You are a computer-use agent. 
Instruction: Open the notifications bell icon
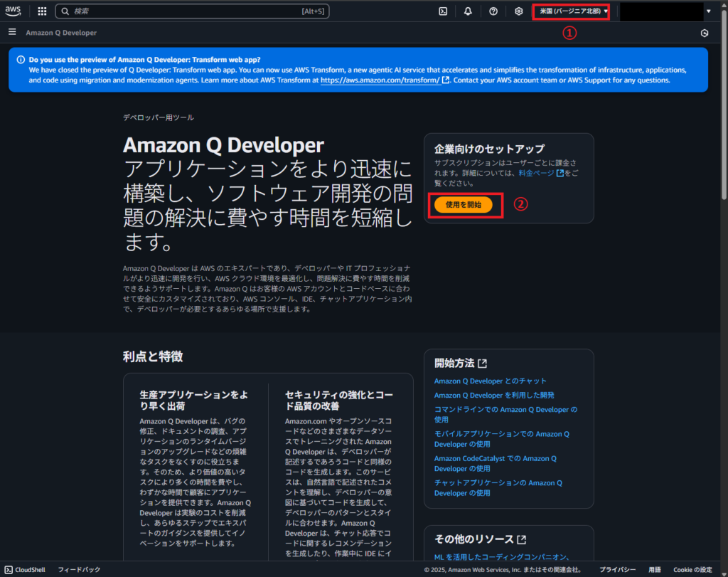point(468,11)
